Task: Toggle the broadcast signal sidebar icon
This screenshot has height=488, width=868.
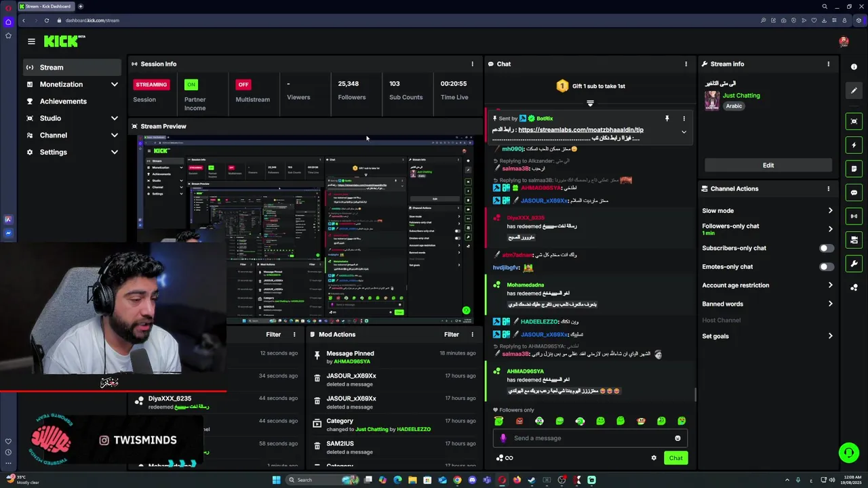Action: pos(854,216)
